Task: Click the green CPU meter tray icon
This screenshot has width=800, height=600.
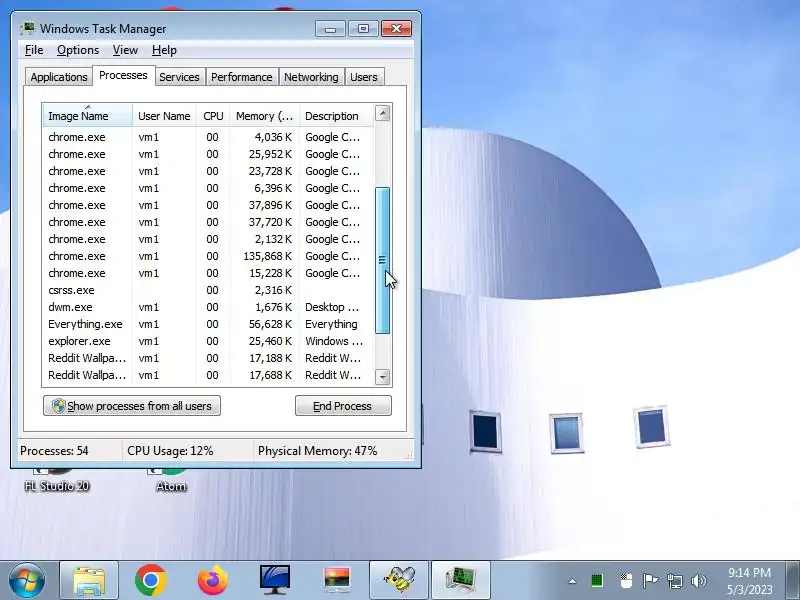Action: [x=597, y=581]
